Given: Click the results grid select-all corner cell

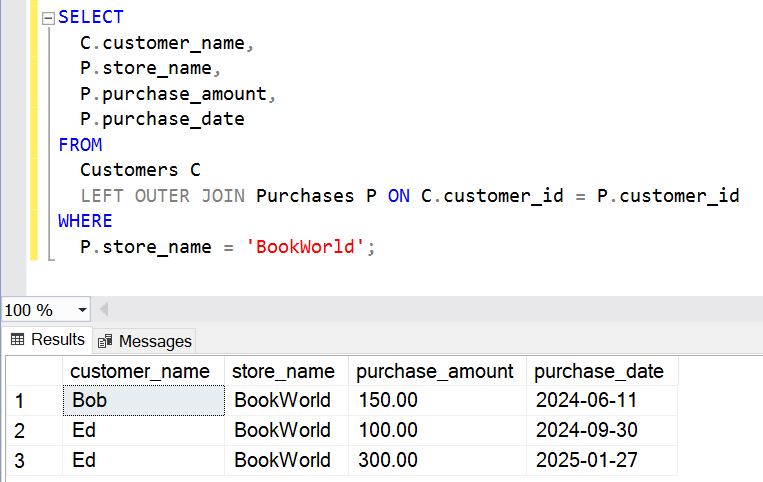Looking at the screenshot, I should 32,371.
